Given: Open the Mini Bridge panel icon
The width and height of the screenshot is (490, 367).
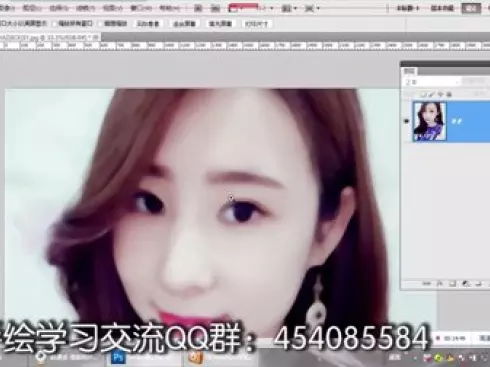Looking at the screenshot, I should [x=215, y=8].
